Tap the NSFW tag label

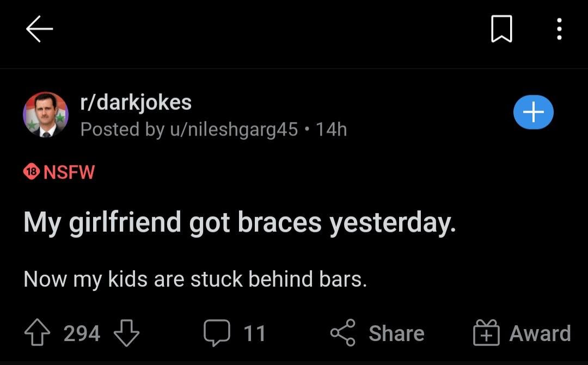coord(69,172)
